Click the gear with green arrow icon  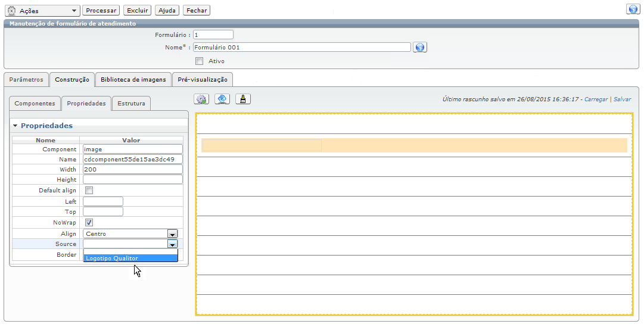[201, 99]
